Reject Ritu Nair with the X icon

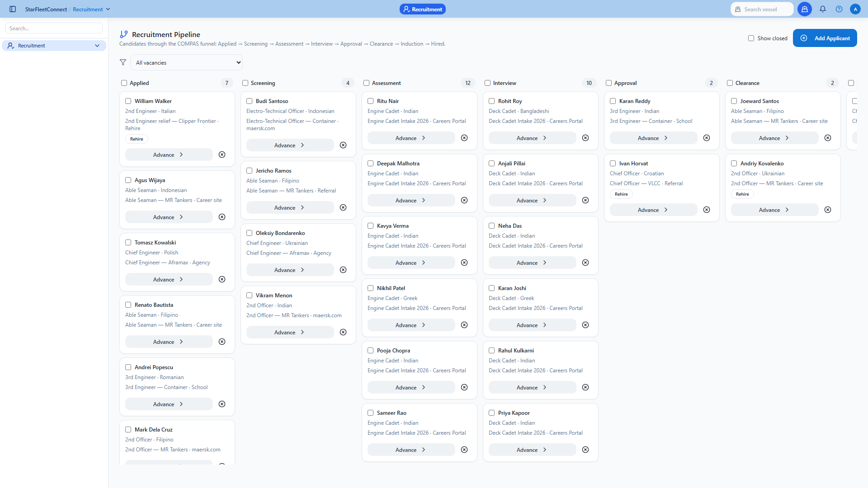coord(464,138)
